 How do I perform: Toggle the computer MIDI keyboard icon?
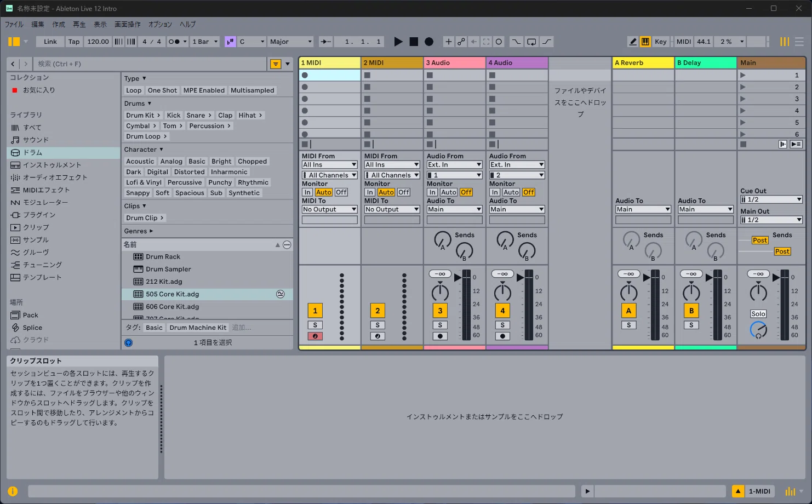(x=645, y=42)
